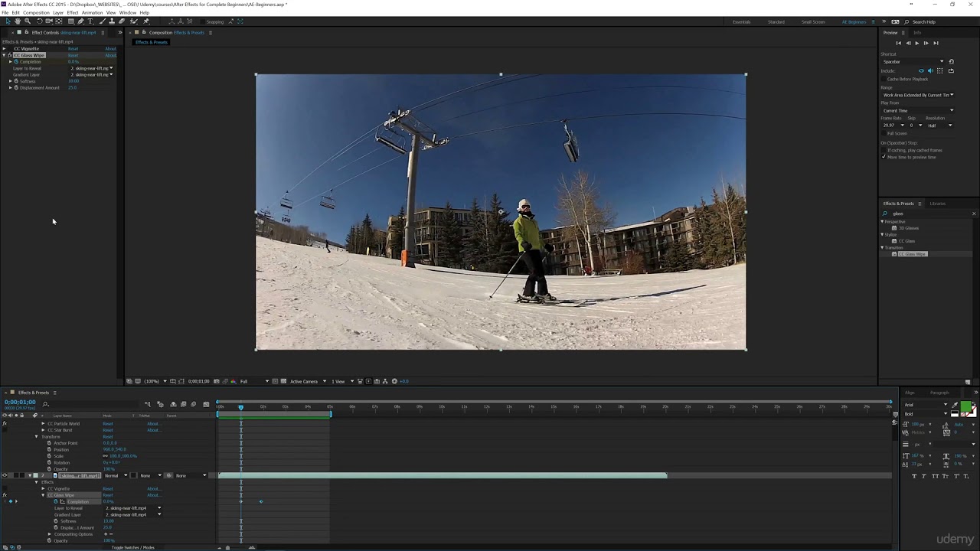Select the Pen tool
This screenshot has height=551, width=980.
(x=80, y=21)
